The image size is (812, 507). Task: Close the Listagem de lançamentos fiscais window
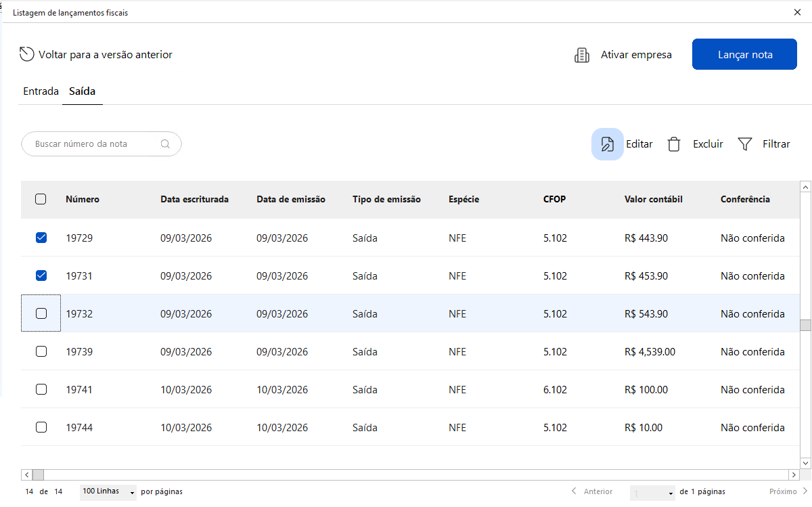pyautogui.click(x=797, y=12)
